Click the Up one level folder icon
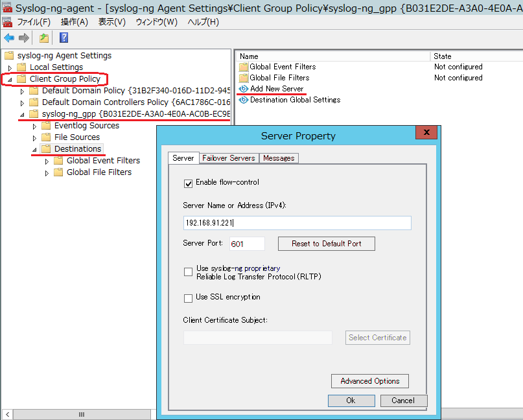Viewport: 523px width, 420px height. click(x=44, y=38)
